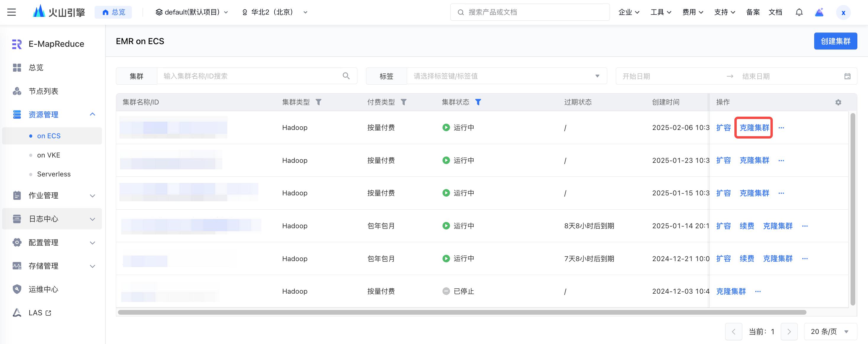Click 扩容 for the 2025-02-06 cluster
868x344 pixels.
[723, 128]
